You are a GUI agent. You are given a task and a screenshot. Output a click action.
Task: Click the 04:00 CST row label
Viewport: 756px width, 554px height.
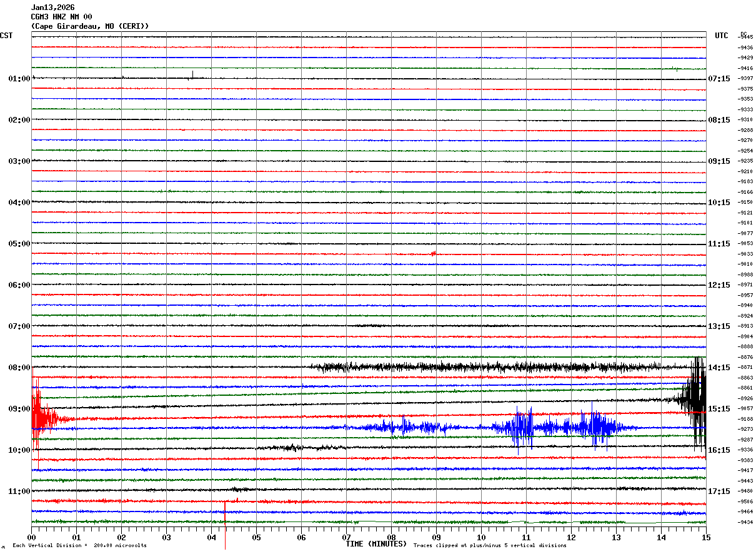[19, 203]
